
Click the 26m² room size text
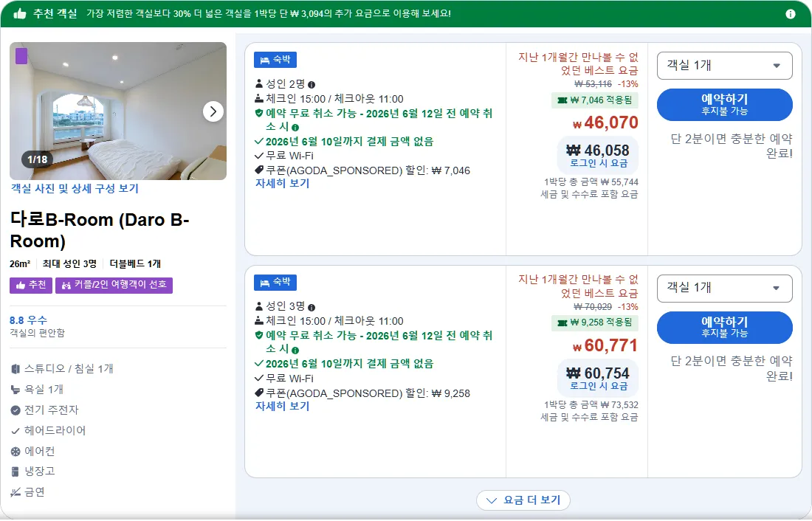coord(20,264)
